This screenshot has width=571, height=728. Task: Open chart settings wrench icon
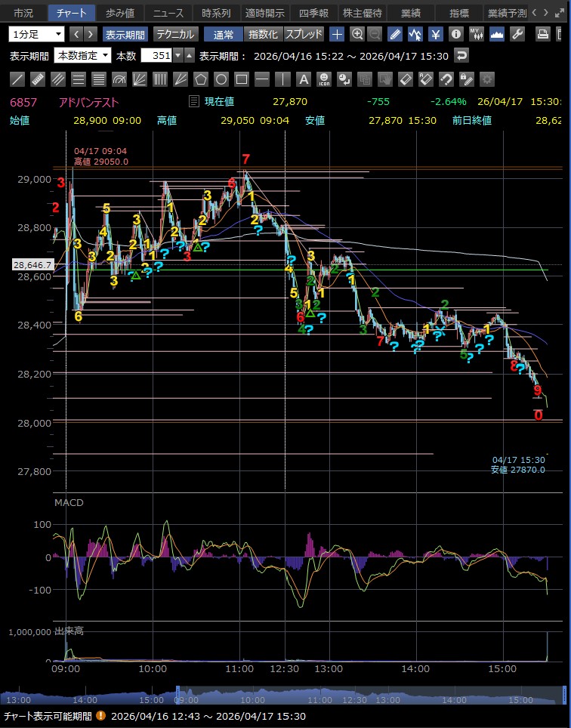click(517, 34)
